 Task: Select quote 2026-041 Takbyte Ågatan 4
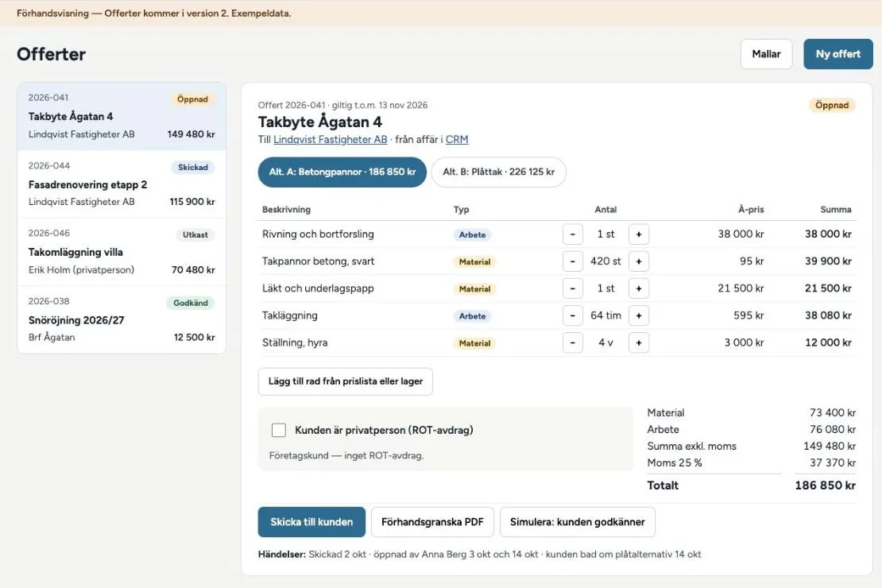[x=122, y=117]
